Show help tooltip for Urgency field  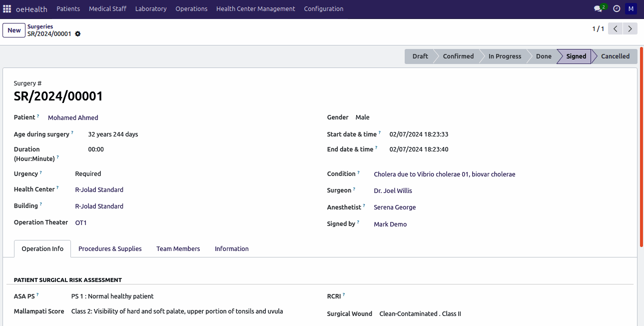coord(41,172)
